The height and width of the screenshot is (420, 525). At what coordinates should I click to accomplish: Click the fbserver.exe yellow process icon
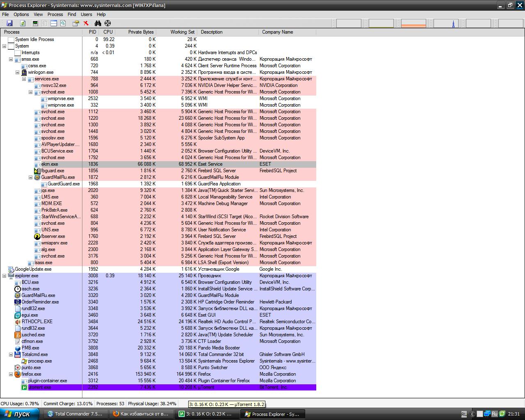37,236
